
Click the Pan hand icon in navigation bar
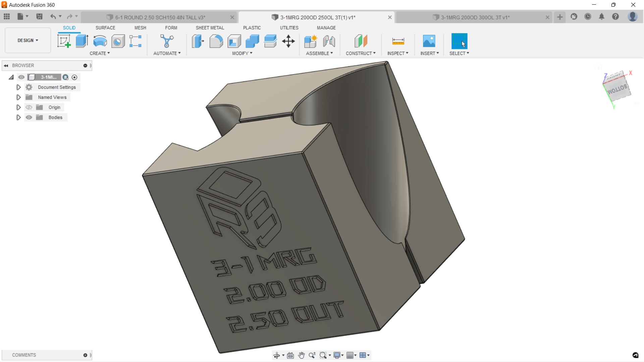click(301, 355)
